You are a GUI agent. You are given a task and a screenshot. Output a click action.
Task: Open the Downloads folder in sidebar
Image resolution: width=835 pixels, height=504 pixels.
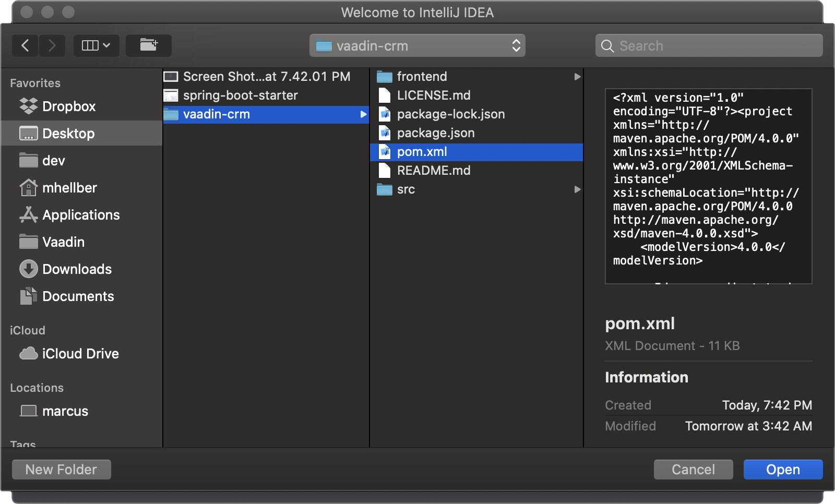(x=77, y=269)
